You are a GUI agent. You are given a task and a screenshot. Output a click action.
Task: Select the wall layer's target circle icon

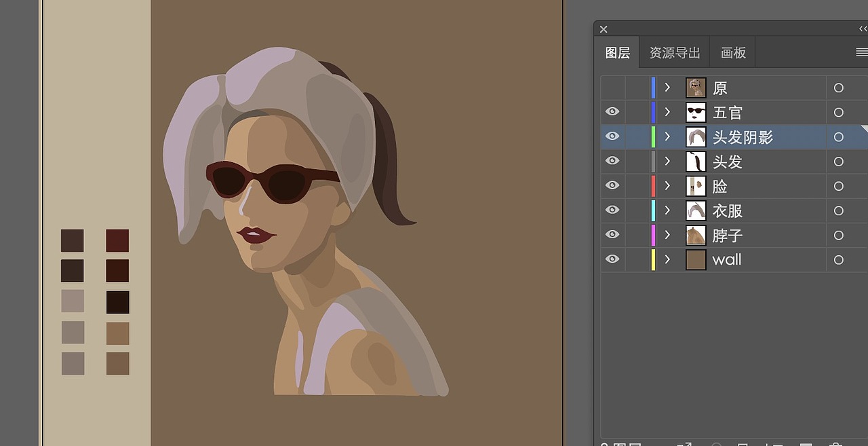point(838,260)
